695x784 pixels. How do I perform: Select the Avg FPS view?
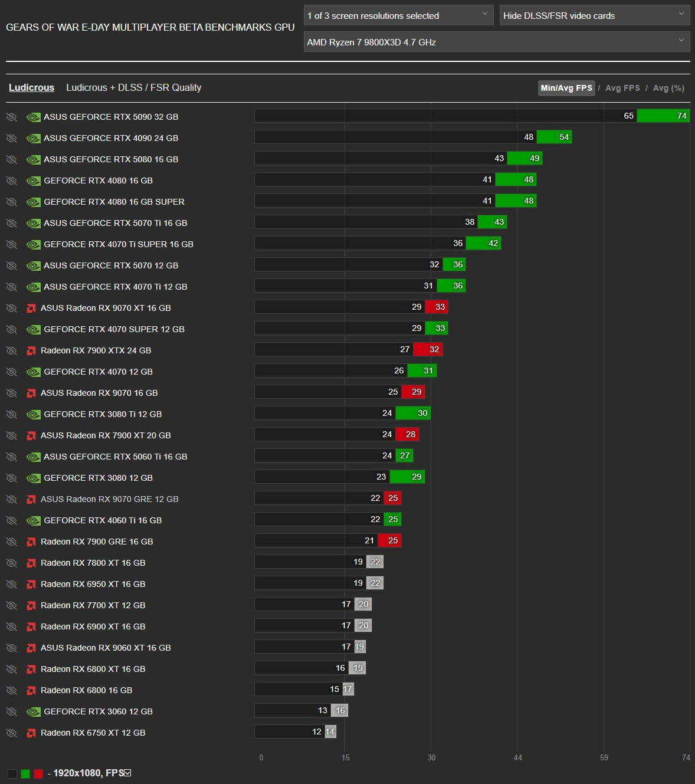coord(622,88)
